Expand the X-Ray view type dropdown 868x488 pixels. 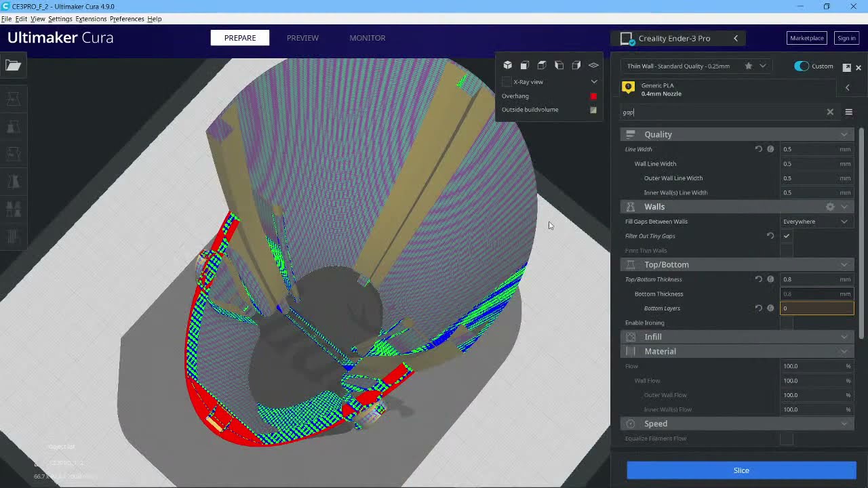click(x=594, y=82)
